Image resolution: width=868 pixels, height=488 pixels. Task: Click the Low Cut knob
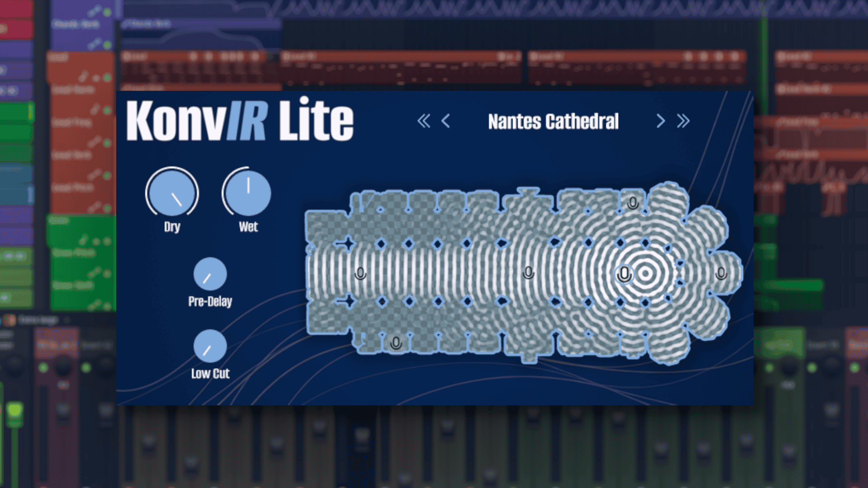[210, 346]
